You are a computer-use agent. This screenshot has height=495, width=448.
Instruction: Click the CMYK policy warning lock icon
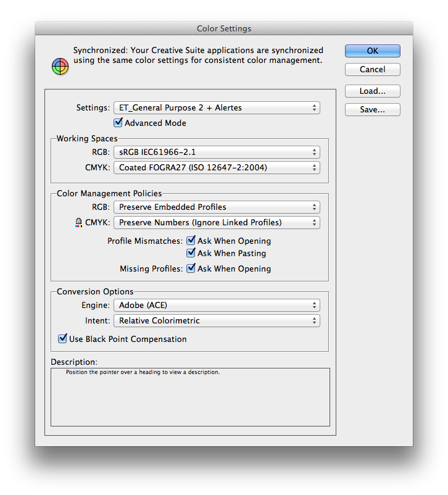tap(78, 223)
